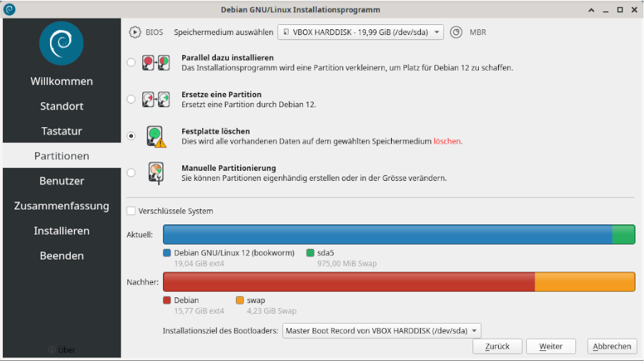Click the '15,77 GiB ext4' size label
The width and height of the screenshot is (644, 361).
click(199, 311)
